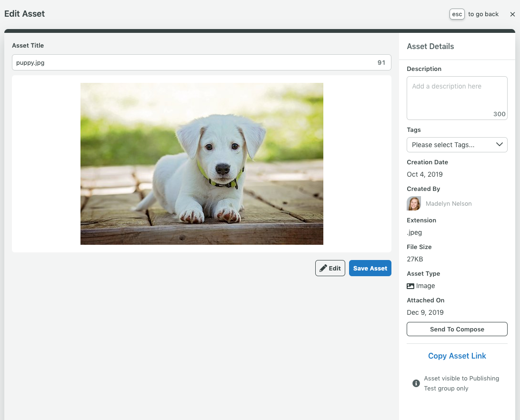Click Madelyn Nelson's avatar photo
520x420 pixels.
(x=414, y=203)
